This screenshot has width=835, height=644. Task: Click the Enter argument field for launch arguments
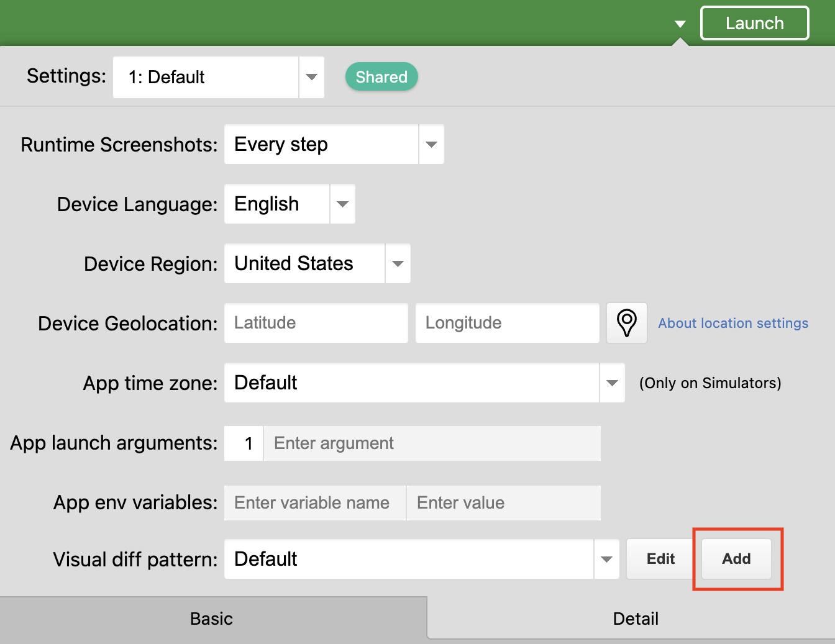432,443
